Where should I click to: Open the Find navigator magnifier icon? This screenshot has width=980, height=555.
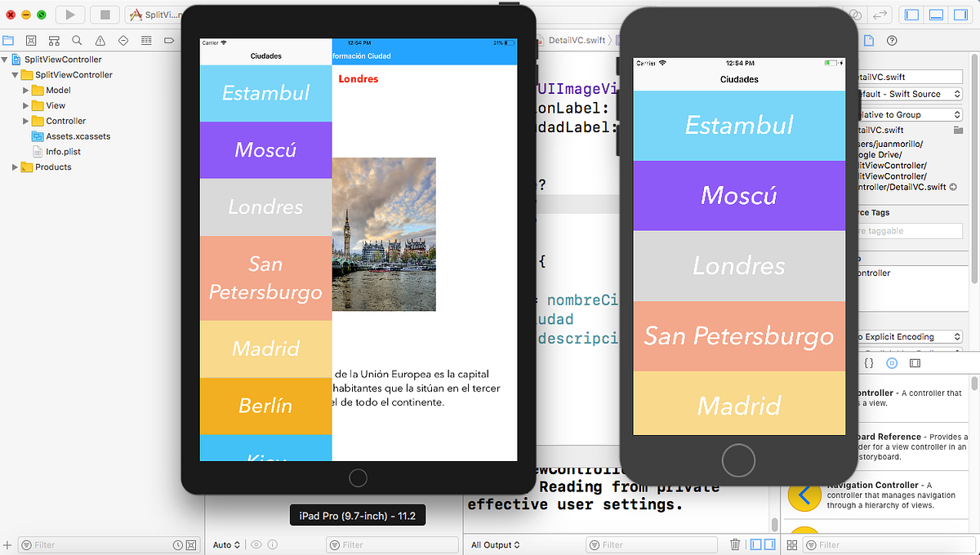(x=76, y=40)
